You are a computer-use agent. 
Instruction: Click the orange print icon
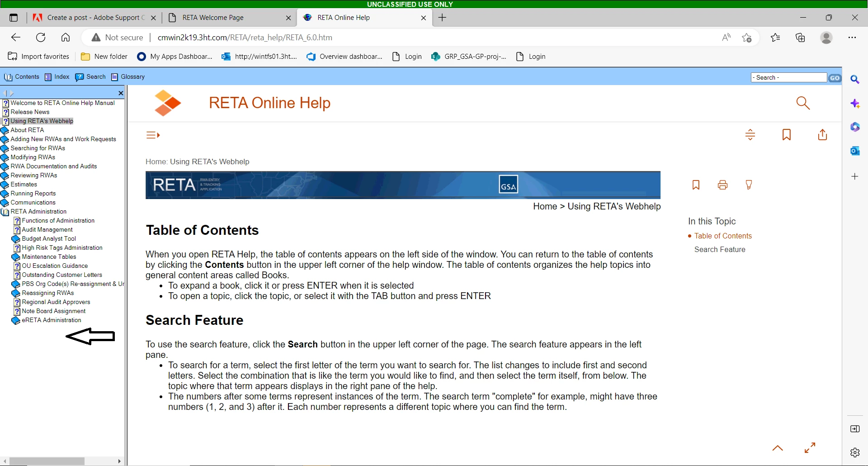pos(722,185)
